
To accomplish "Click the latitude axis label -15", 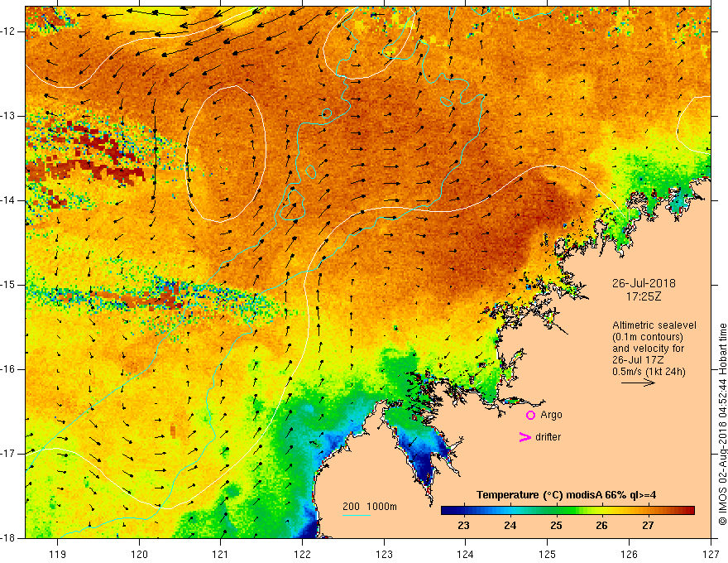I will [8, 285].
